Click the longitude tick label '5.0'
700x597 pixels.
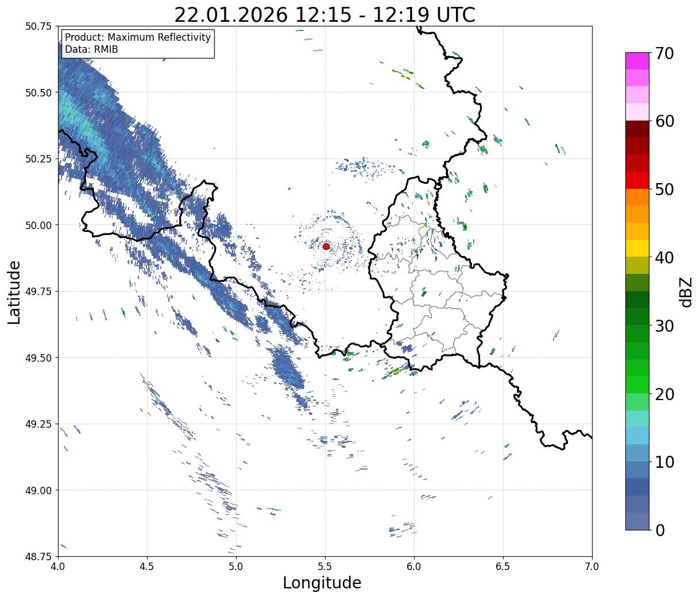[236, 566]
